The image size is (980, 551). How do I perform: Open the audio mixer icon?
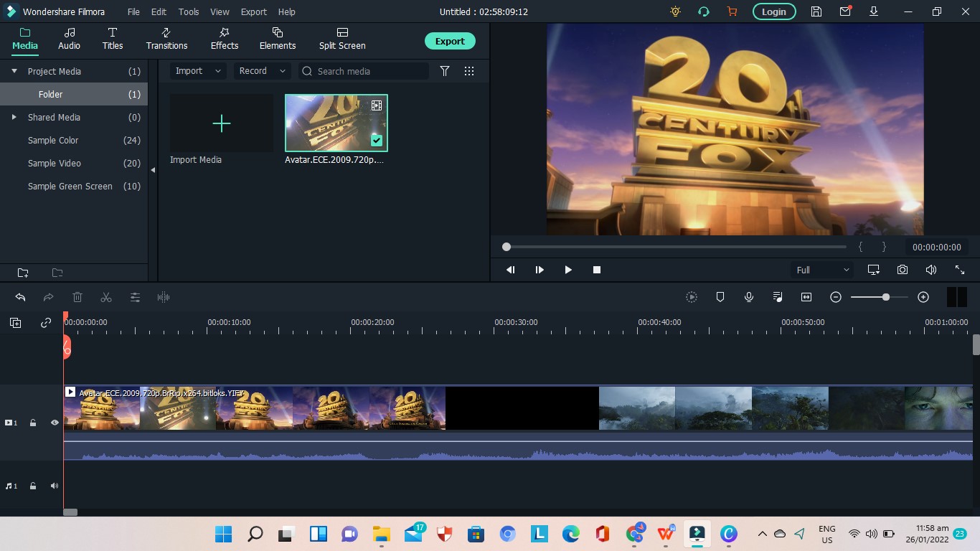tap(778, 297)
